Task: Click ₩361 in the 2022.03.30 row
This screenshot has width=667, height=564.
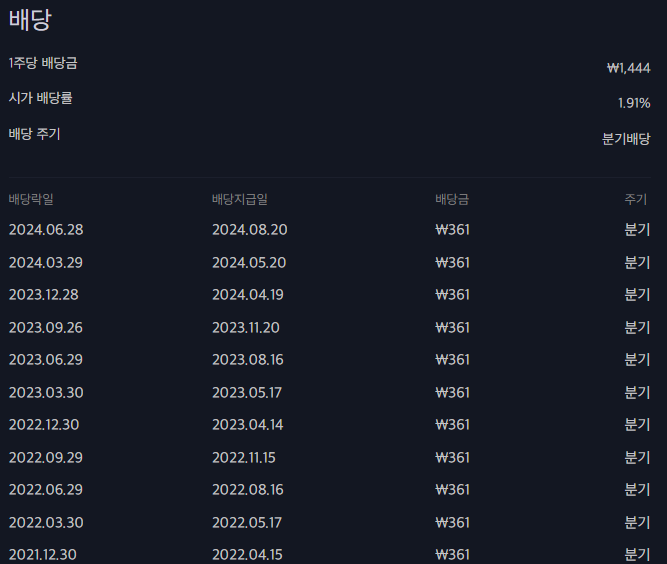Action: point(453,523)
